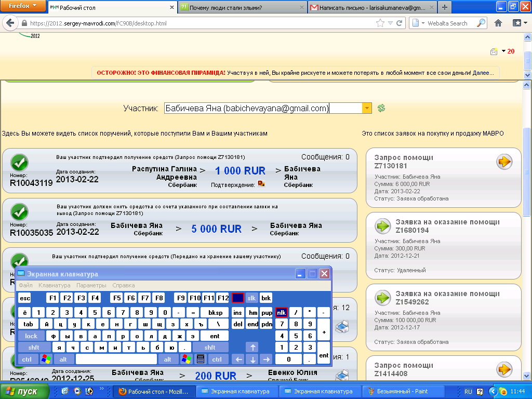
Task: Click the browser back button
Action: click(10, 23)
